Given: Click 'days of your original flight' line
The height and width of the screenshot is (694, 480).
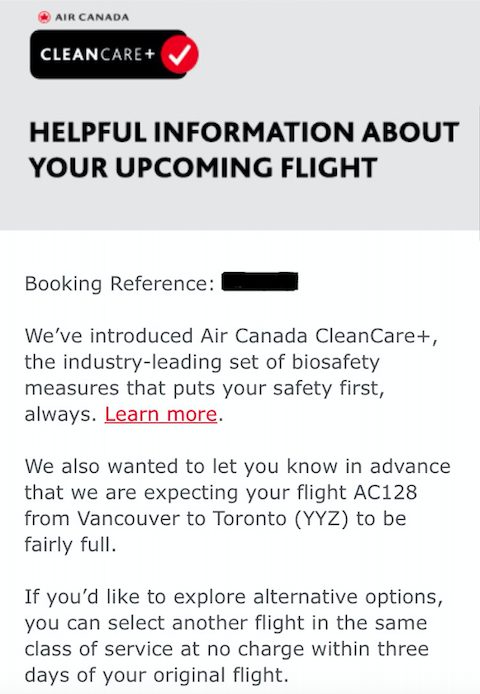Looking at the screenshot, I should [156, 676].
